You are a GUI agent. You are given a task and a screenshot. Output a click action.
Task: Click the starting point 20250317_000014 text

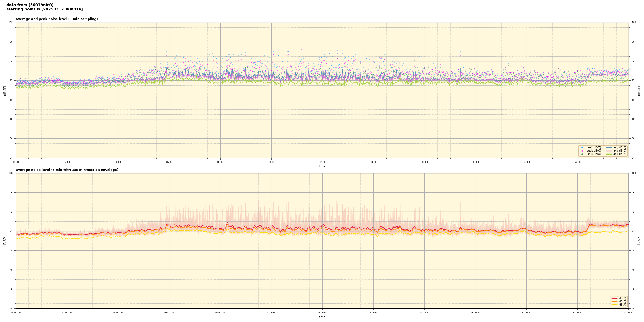tap(45, 9)
